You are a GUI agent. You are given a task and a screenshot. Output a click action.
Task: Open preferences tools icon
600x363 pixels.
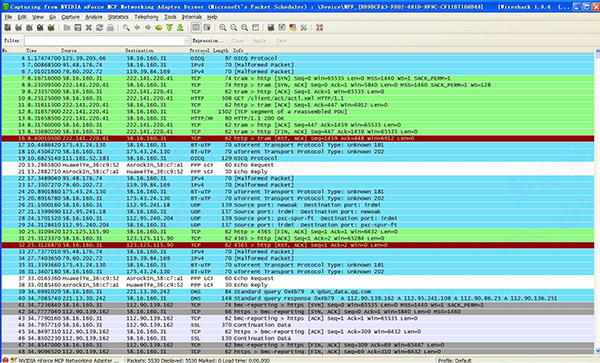[304, 28]
